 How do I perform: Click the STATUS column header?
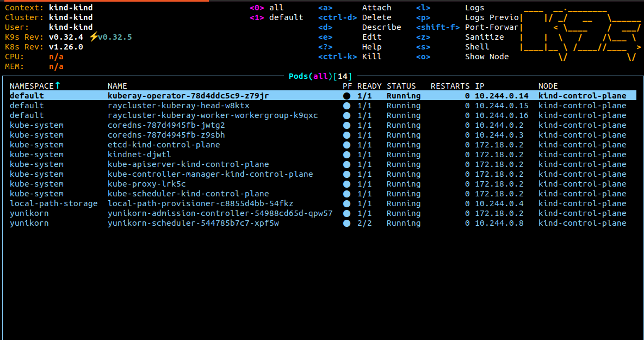click(401, 86)
